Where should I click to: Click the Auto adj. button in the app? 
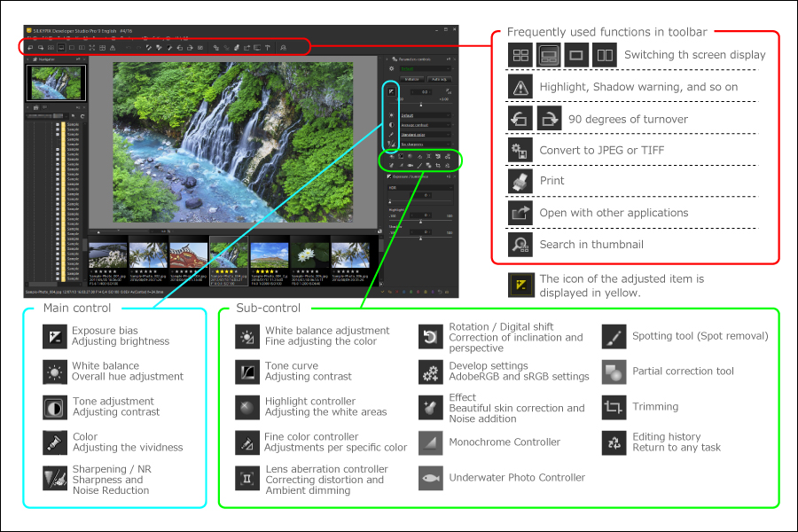coord(439,80)
